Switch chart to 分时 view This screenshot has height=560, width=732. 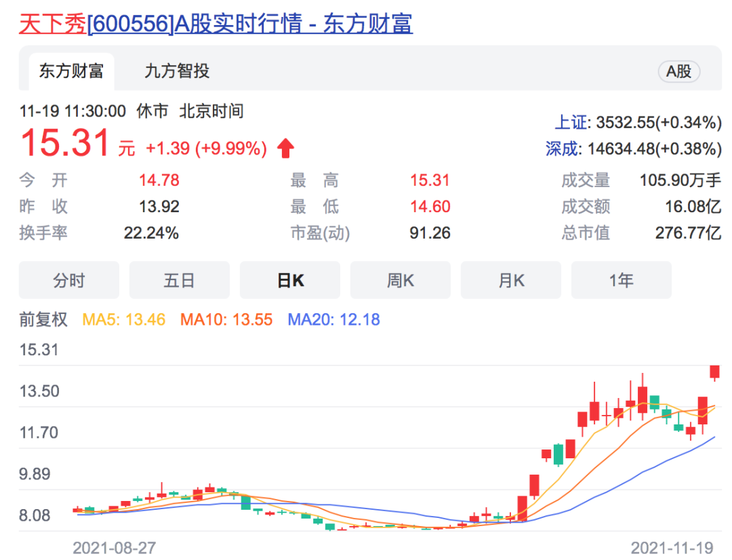pos(68,280)
